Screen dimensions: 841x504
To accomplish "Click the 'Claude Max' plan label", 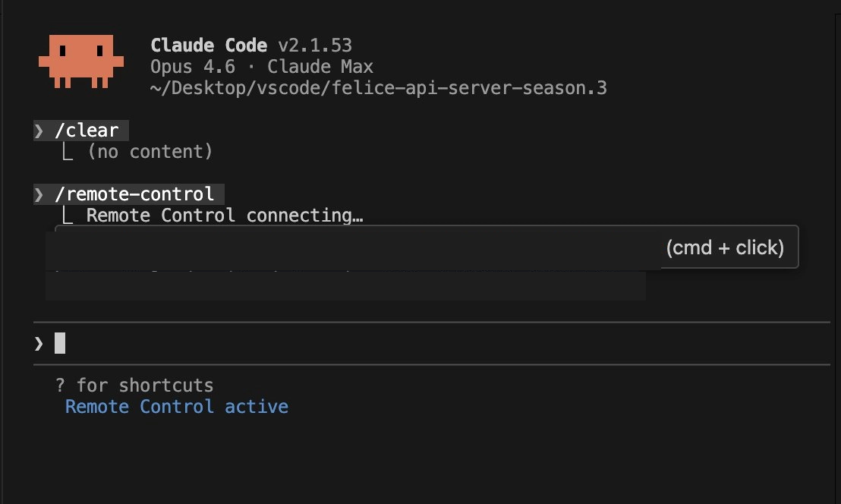I will coord(320,67).
